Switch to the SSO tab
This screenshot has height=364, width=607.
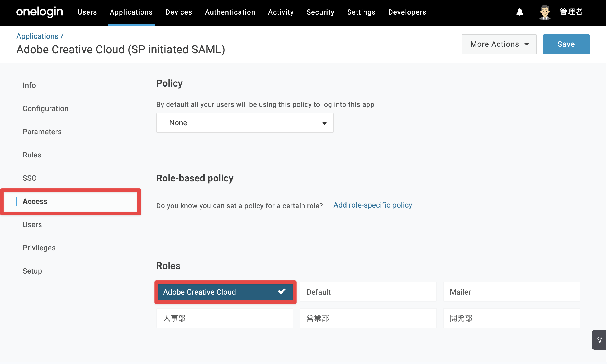pos(30,178)
